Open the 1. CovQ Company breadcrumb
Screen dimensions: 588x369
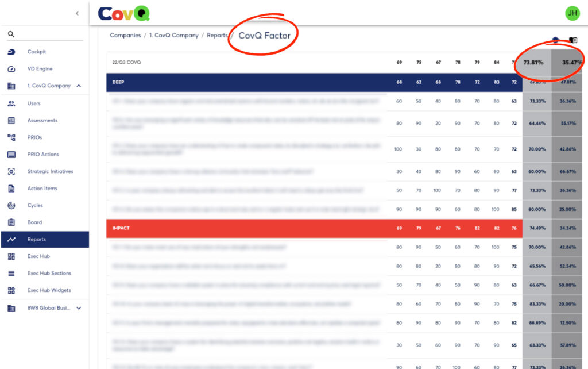pyautogui.click(x=173, y=35)
